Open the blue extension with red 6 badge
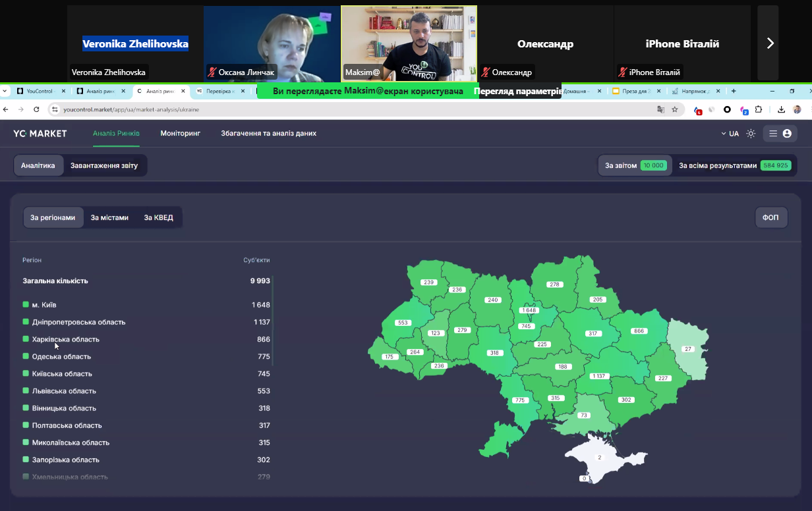812x511 pixels. point(697,110)
